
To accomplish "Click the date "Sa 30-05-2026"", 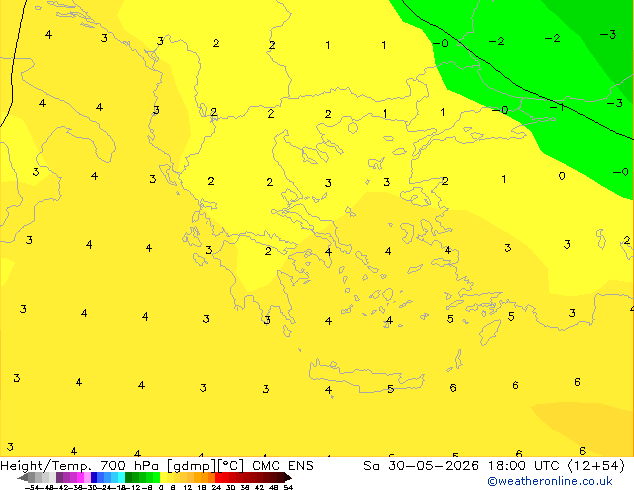I will 421,466.
